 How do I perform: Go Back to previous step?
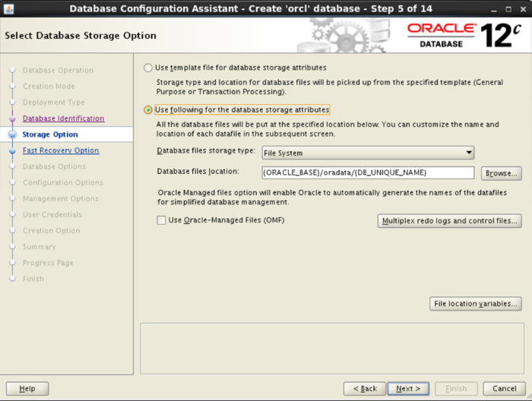(x=365, y=388)
